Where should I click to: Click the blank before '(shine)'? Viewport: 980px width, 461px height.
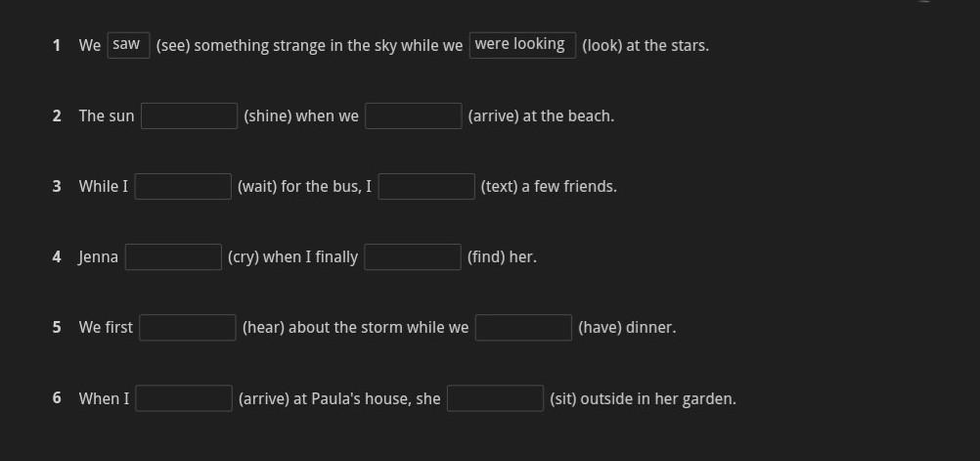click(189, 115)
